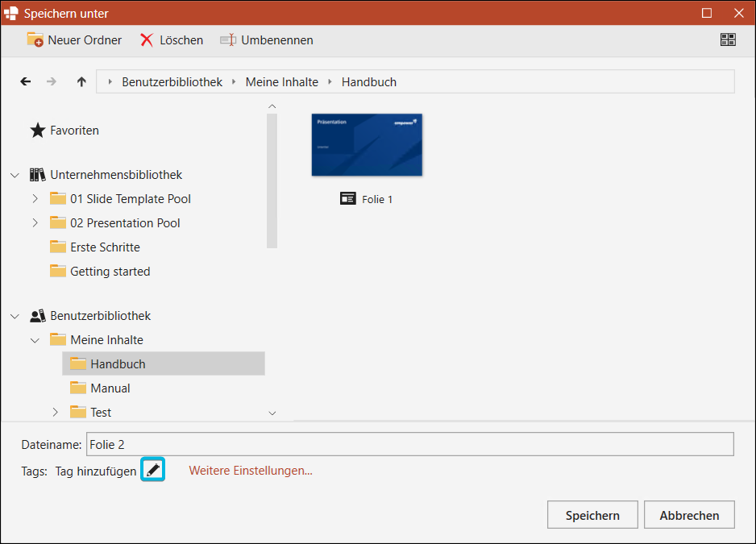Open breadcrumb arrow before Meine Inhalte
Viewport: 756px width, 544px height.
tap(234, 82)
